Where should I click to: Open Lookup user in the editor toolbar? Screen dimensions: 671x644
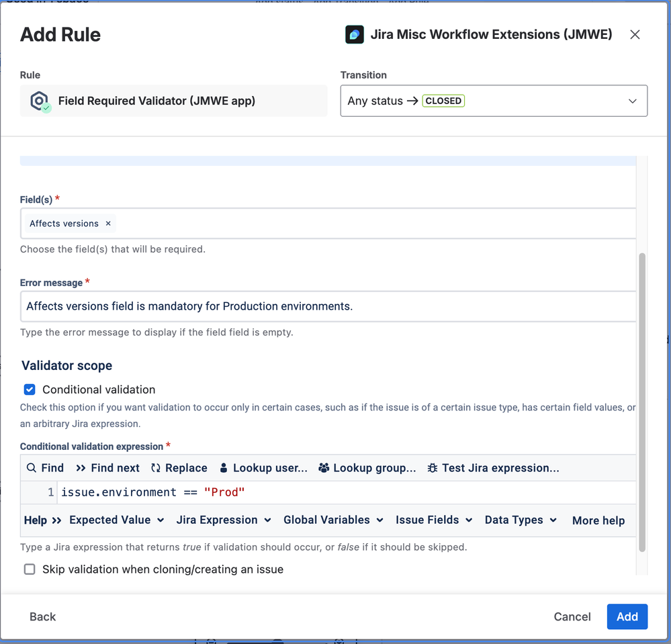[263, 467]
